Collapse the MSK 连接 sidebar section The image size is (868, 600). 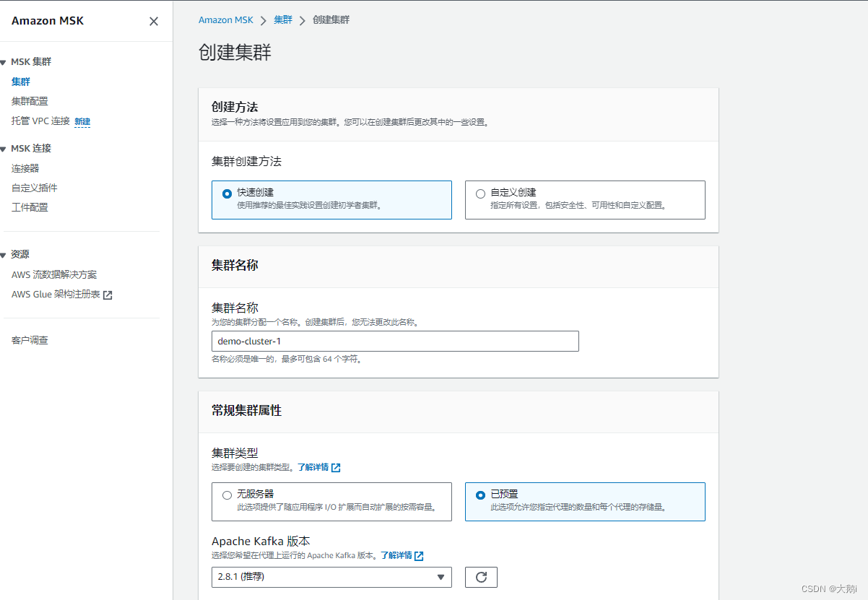coord(4,149)
